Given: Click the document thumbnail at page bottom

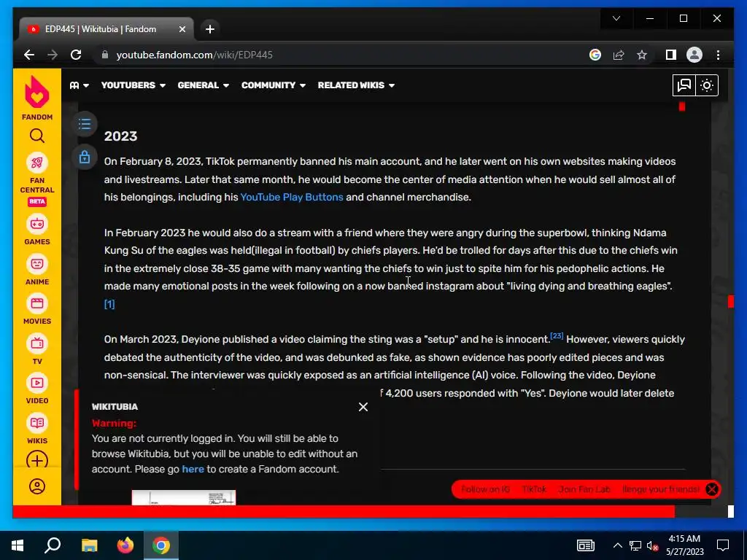Looking at the screenshot, I should pos(184,497).
